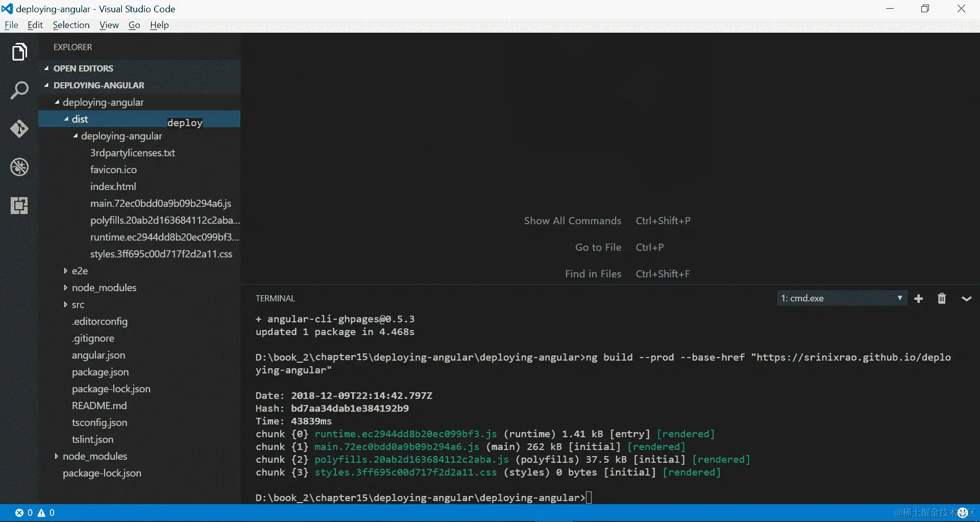Open 3rdpartylicenses.txt in the explorer

133,153
